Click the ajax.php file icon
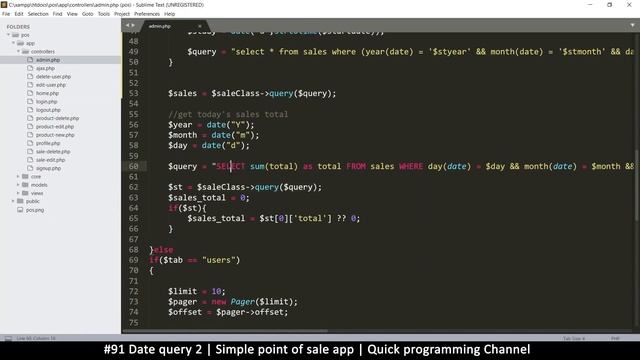Screen dimensions: 640x360 click(30, 68)
